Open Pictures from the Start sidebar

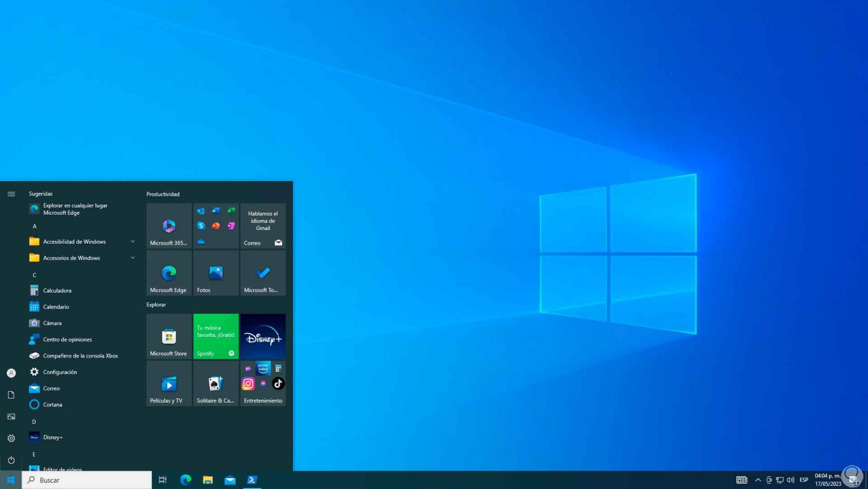(x=11, y=416)
